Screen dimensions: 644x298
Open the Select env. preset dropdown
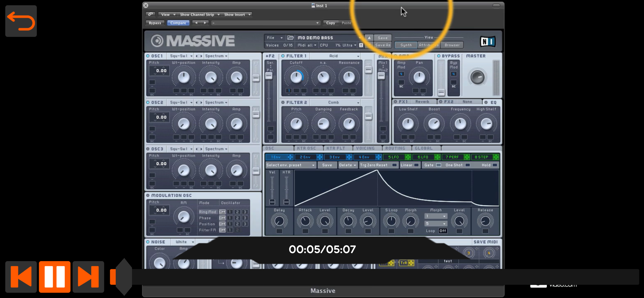[x=290, y=165]
